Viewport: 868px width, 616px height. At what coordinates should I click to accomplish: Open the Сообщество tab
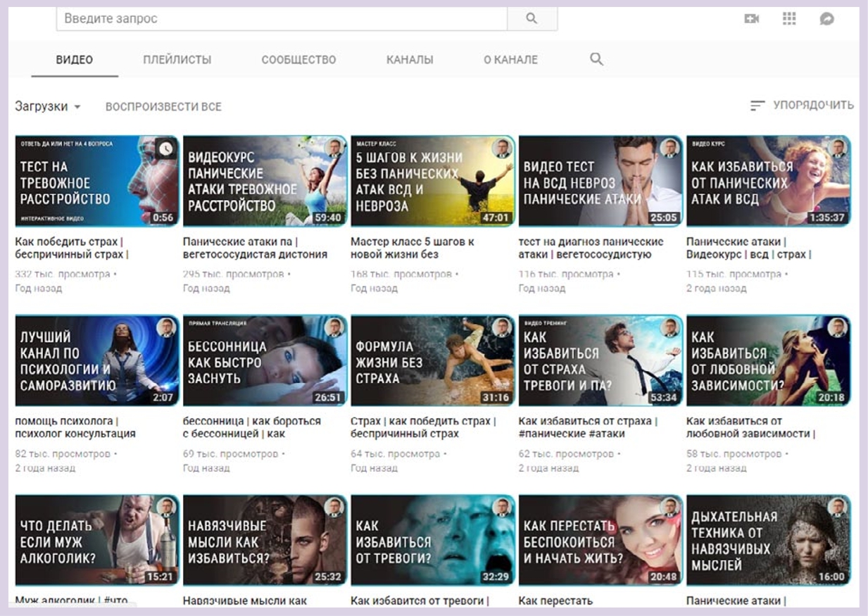298,60
